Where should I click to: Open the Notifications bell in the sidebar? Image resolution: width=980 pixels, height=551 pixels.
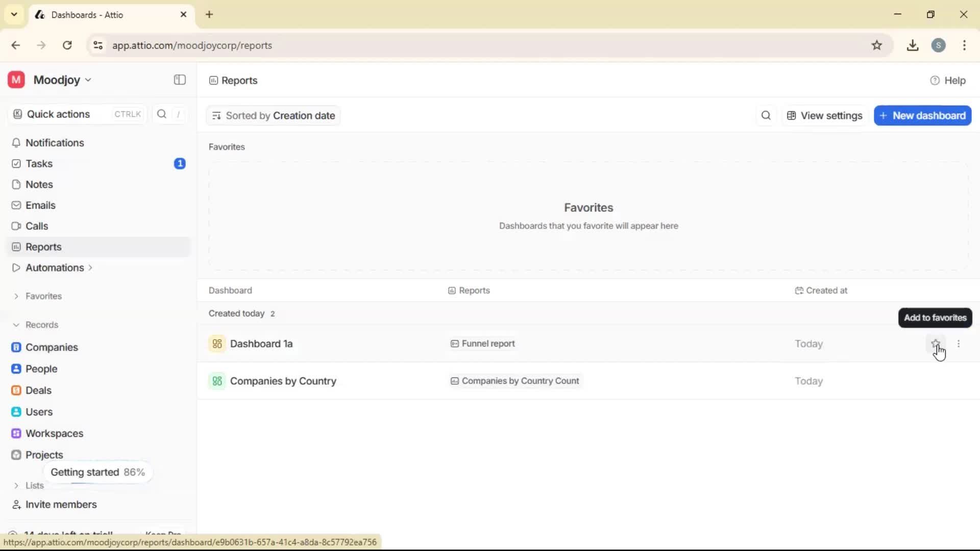54,143
